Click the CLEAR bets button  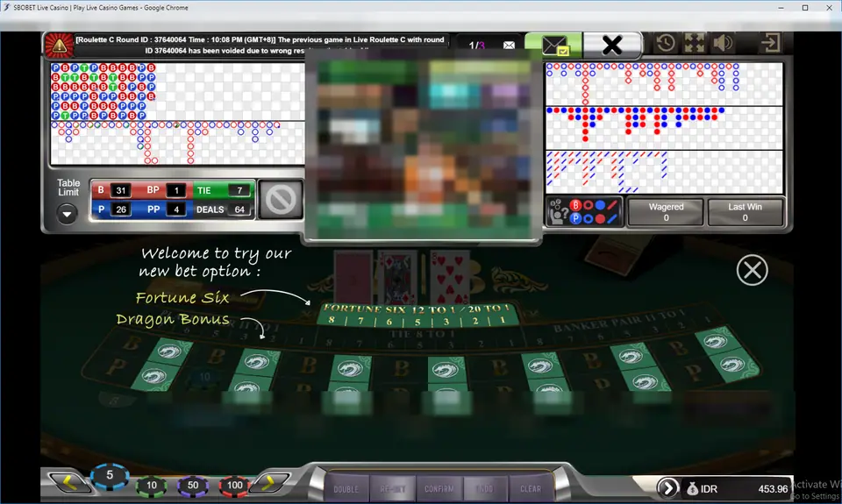pos(531,489)
